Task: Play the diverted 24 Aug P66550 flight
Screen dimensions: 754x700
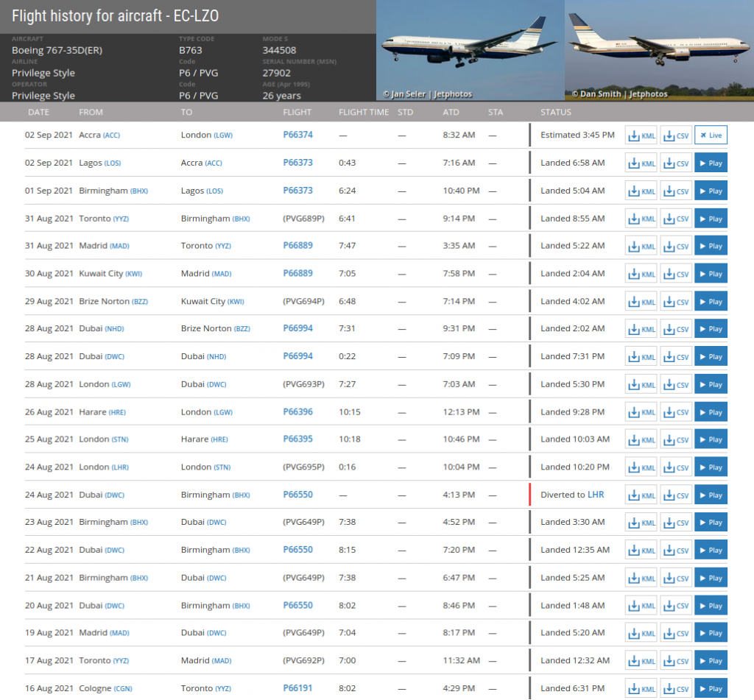Action: (x=711, y=495)
